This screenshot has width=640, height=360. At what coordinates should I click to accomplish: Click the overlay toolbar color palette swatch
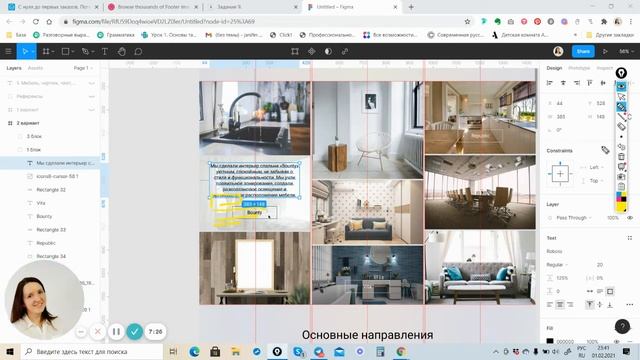click(x=621, y=198)
